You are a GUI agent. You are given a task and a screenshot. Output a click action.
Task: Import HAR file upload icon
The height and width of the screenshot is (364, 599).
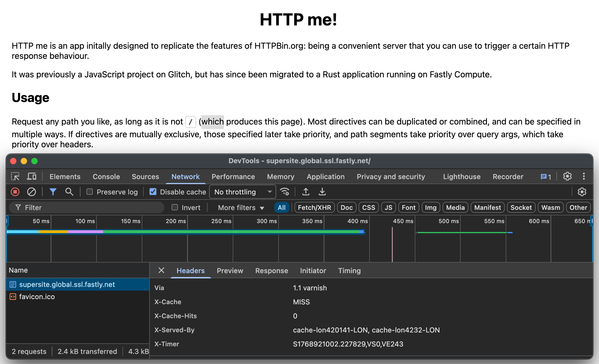pos(306,192)
